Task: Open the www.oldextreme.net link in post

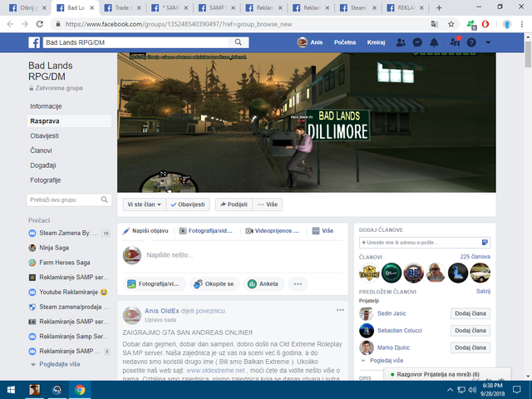Action: [215, 371]
